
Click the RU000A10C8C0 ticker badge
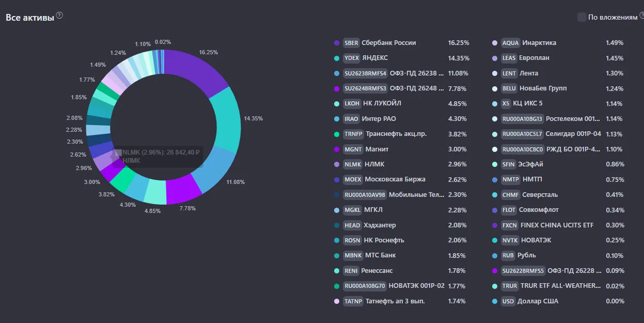(x=523, y=149)
